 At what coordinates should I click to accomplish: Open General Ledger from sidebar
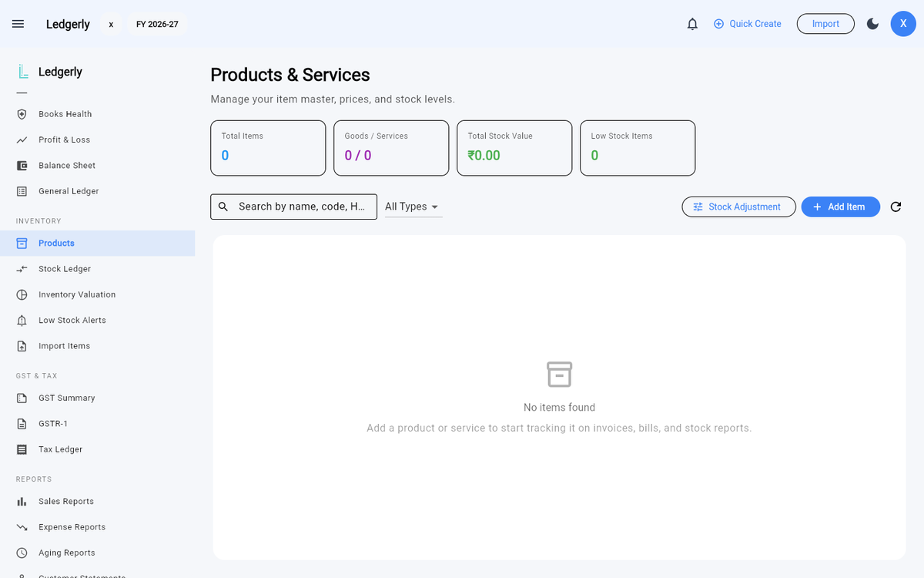pyautogui.click(x=97, y=191)
